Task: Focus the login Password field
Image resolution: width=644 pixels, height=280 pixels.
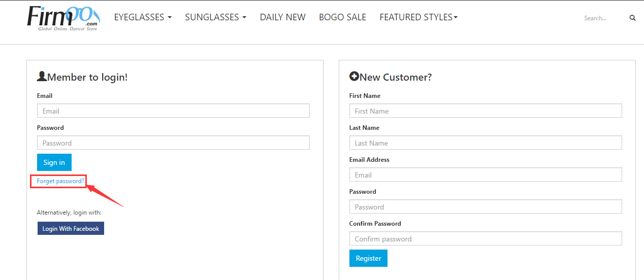Action: click(x=173, y=143)
